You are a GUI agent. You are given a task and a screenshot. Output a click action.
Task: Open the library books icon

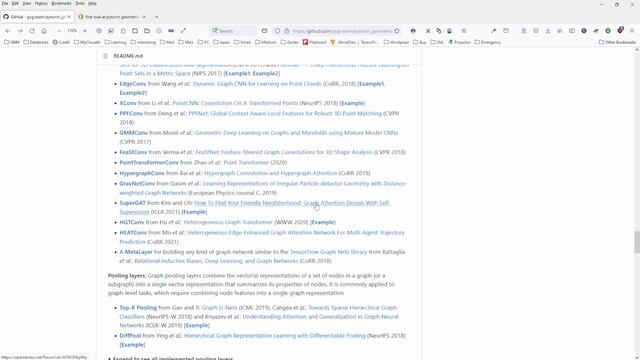click(560, 31)
